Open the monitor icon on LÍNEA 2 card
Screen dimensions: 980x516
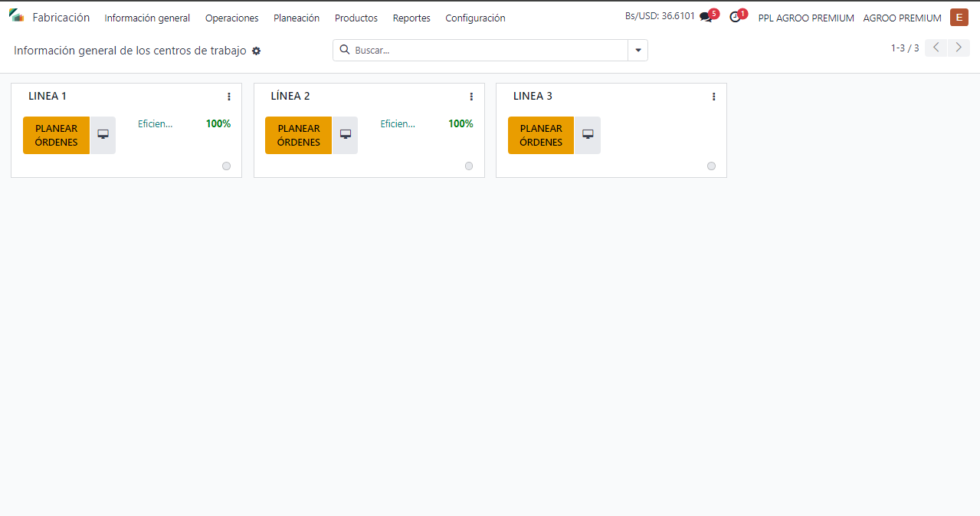click(x=346, y=134)
